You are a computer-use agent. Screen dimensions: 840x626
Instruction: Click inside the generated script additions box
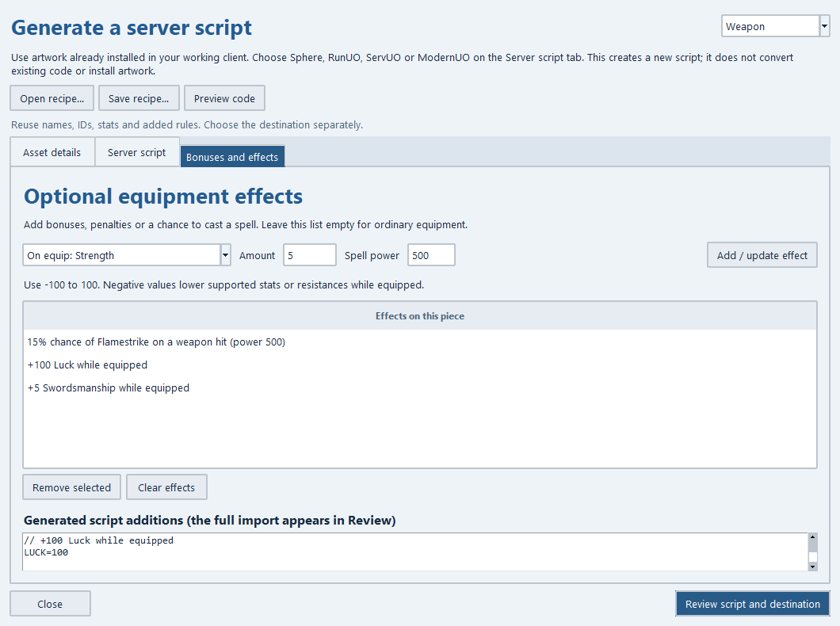point(415,552)
